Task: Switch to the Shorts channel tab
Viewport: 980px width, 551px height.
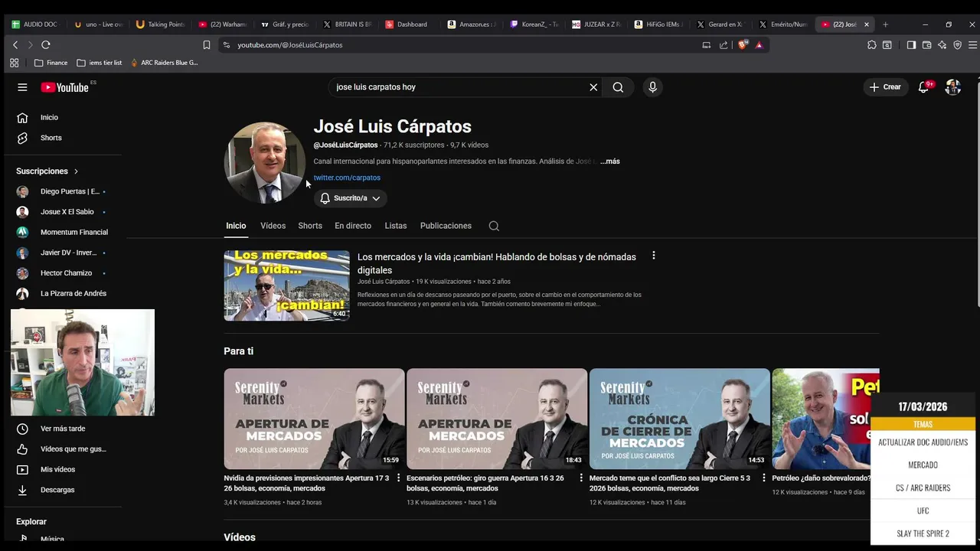Action: coord(310,226)
